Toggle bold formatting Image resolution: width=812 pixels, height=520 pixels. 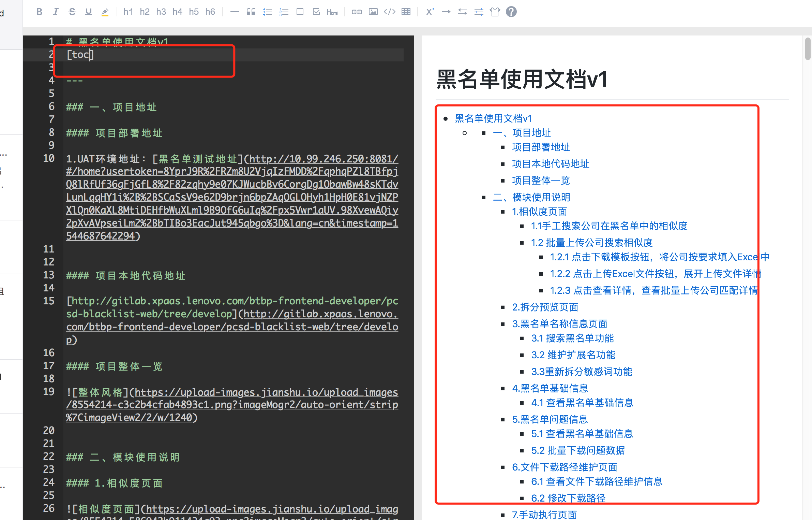click(x=39, y=12)
